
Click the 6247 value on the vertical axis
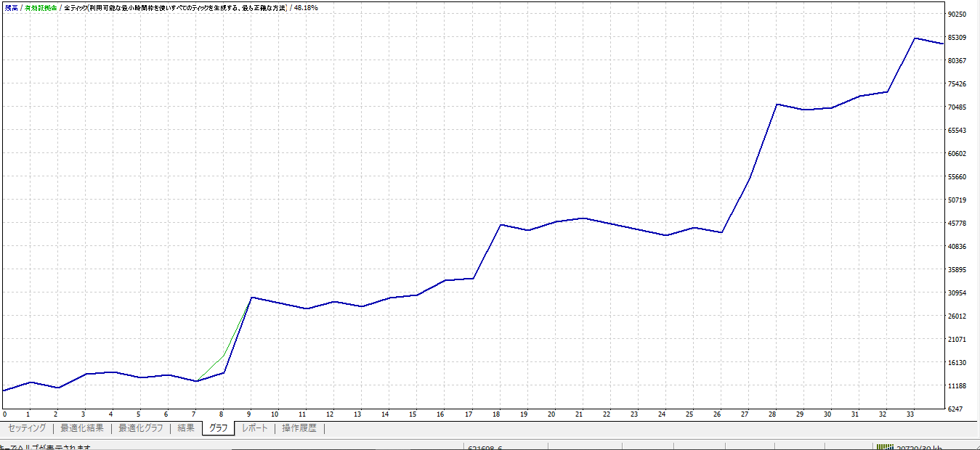pyautogui.click(x=957, y=409)
